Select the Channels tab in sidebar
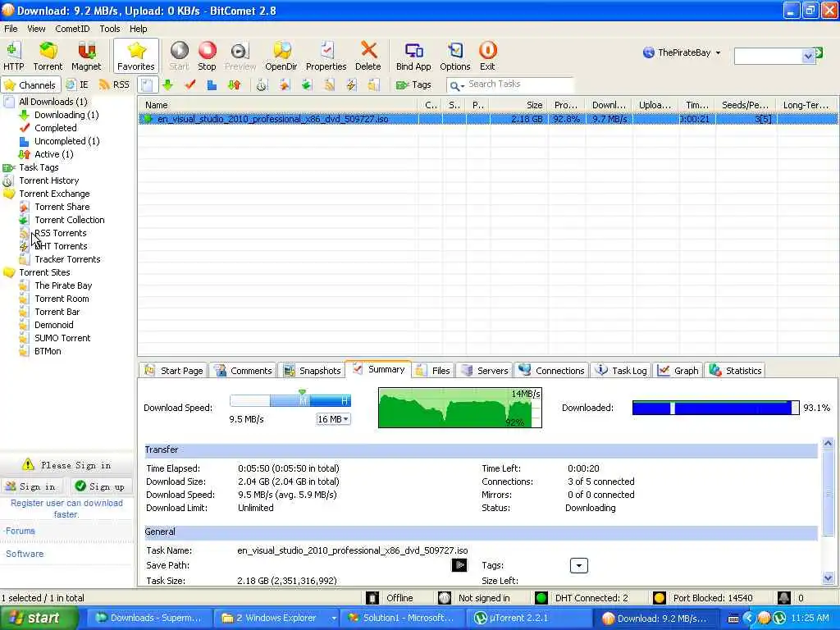Image resolution: width=840 pixels, height=630 pixels. 30,84
